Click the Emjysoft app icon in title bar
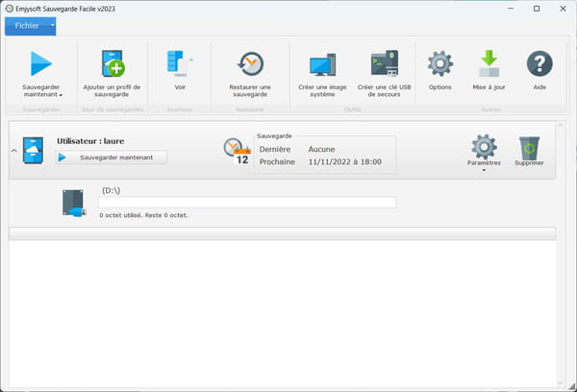 coord(10,9)
